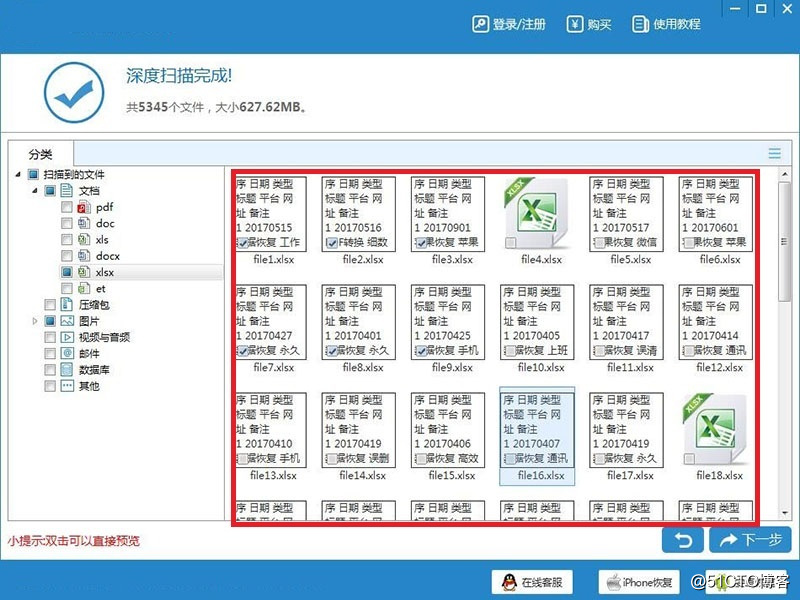Click the back arrow button
This screenshot has height=600, width=800.
(x=683, y=540)
